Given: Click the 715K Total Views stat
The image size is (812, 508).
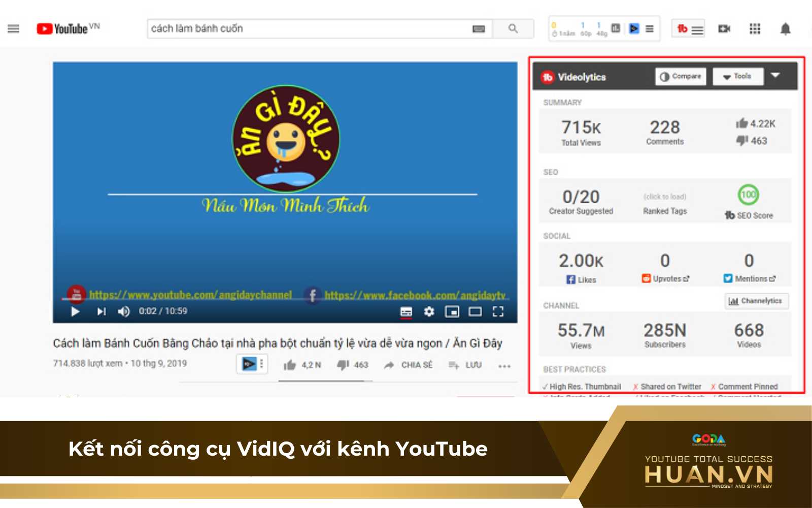Looking at the screenshot, I should [x=581, y=132].
